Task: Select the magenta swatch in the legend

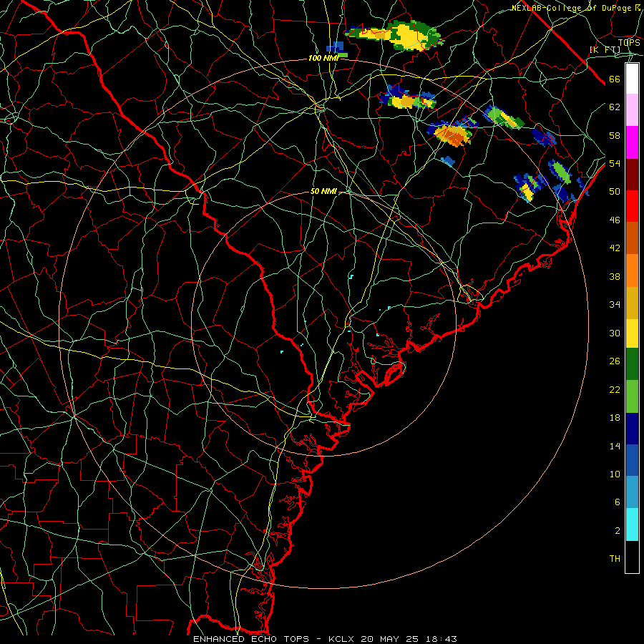Action: 632,142
